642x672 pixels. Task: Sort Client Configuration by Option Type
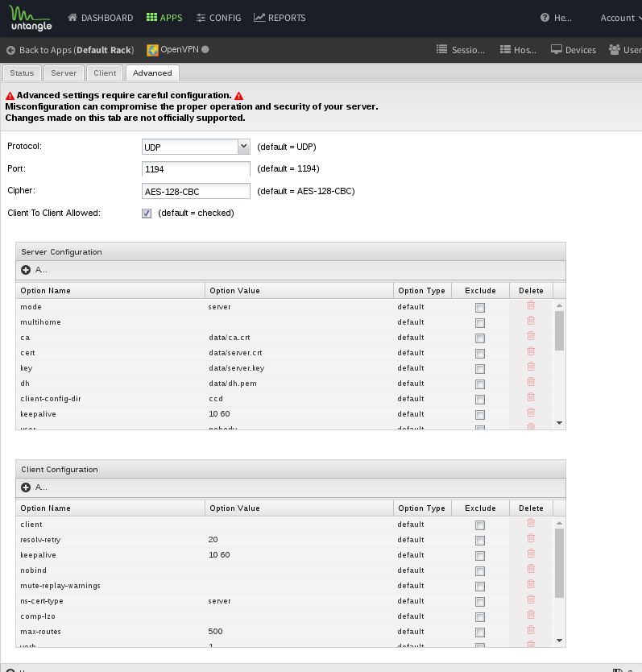pyautogui.click(x=423, y=508)
